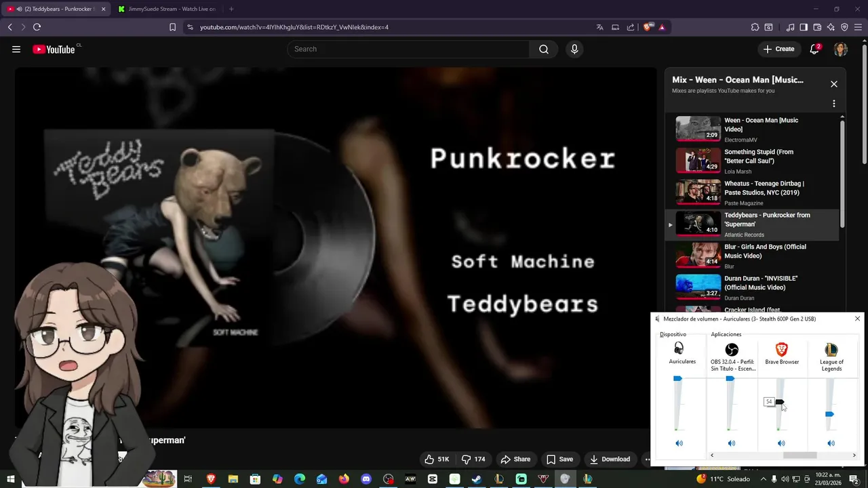Screen dimensions: 868x488
Task: Click the volume mixer horizontal scrollbar thumb
Action: pos(800,455)
